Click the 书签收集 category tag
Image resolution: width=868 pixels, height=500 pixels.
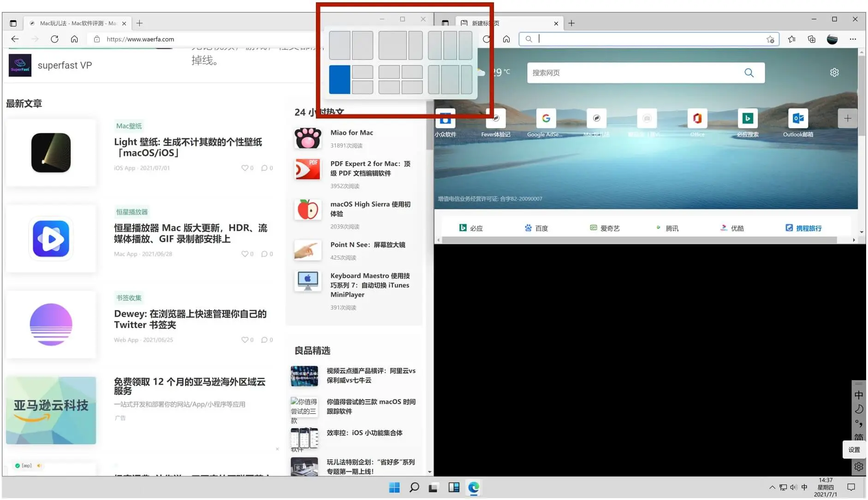tap(129, 298)
